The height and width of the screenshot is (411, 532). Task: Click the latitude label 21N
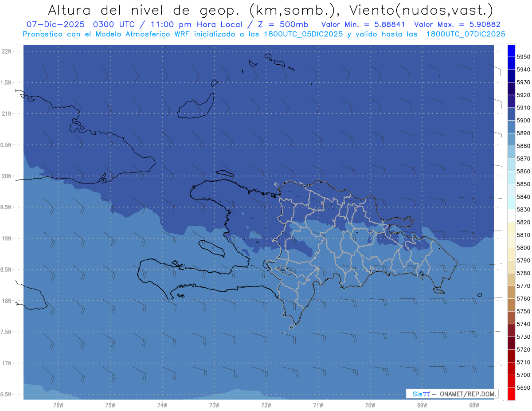[x=7, y=114]
